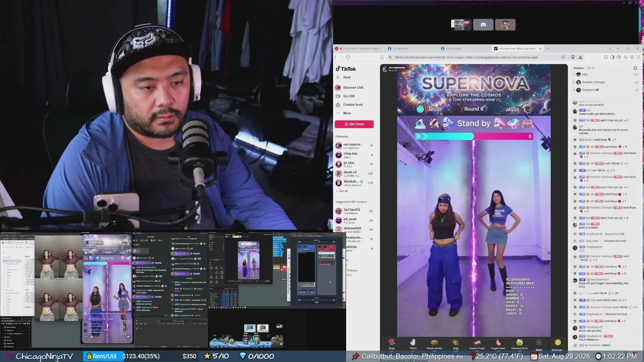The width and height of the screenshot is (644, 362).
Task: Click the clock icon by the time
Action: pos(598,356)
